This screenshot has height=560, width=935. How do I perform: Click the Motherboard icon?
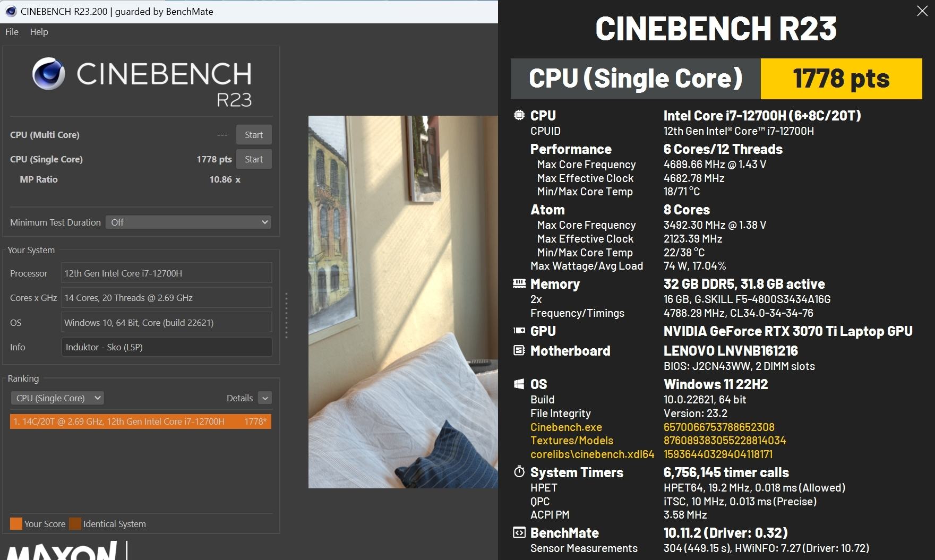[x=519, y=350]
